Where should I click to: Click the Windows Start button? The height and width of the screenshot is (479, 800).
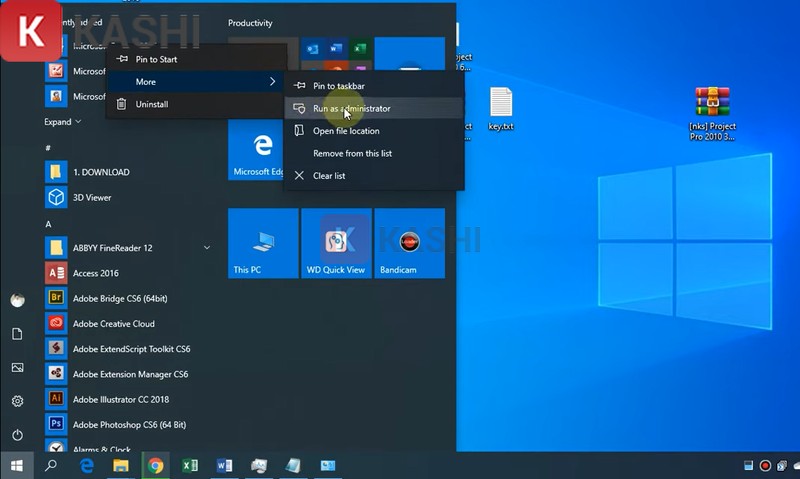[17, 465]
